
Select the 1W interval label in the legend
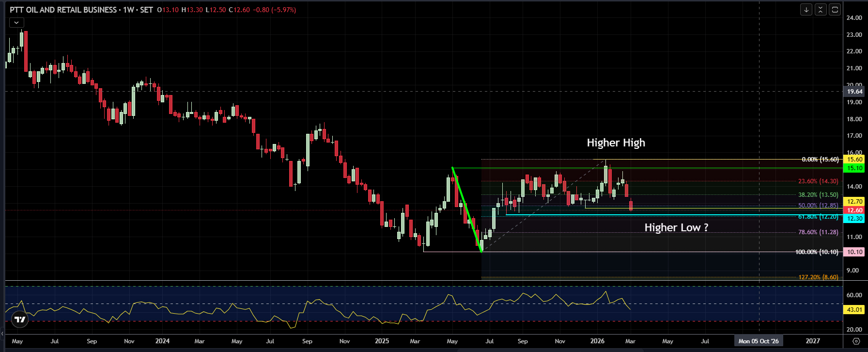pos(128,10)
